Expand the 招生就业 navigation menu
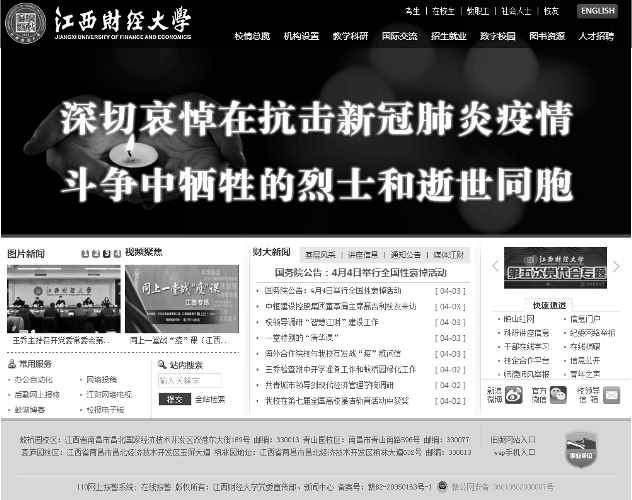This screenshot has width=632, height=500. coord(450,35)
